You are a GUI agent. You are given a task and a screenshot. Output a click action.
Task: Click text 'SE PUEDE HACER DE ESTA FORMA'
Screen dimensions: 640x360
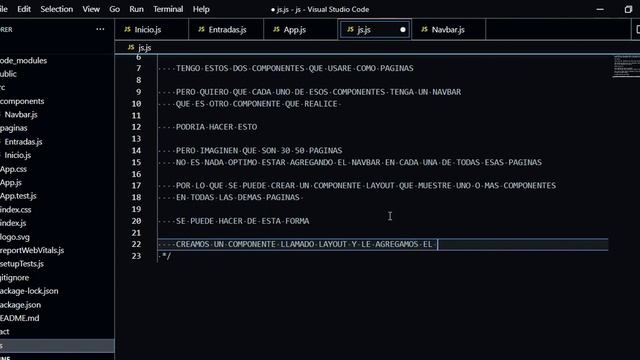tap(242, 221)
